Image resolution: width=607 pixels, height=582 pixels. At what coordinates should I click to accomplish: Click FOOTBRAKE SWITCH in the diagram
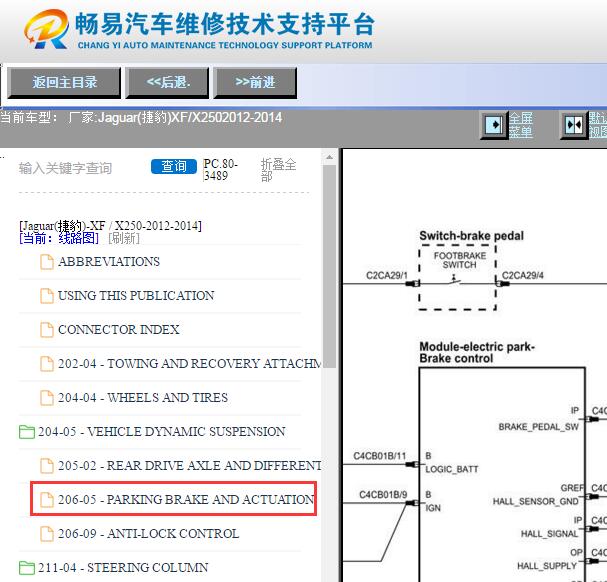(460, 260)
